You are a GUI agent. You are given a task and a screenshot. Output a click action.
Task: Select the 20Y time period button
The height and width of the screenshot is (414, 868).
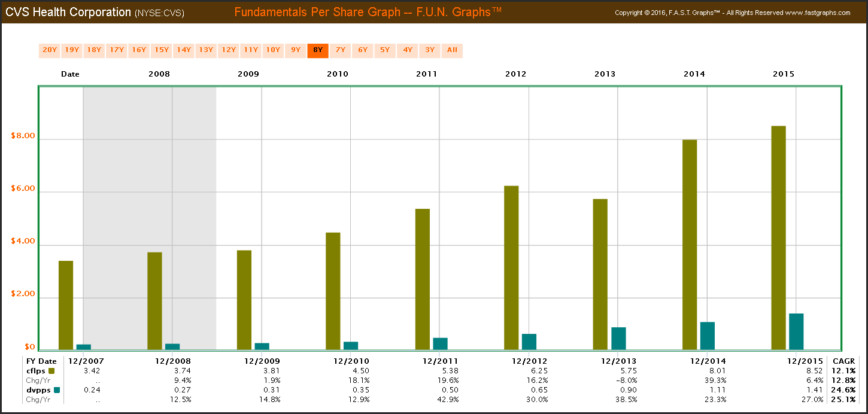[x=49, y=50]
